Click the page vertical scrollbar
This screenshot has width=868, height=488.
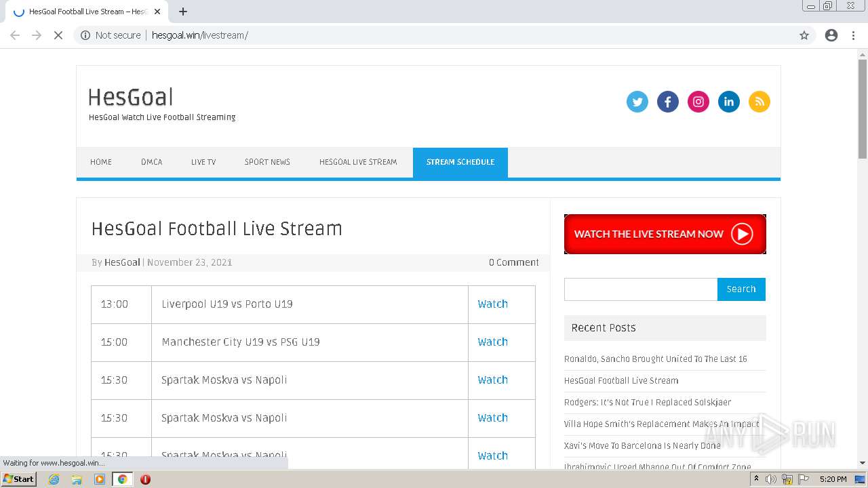(x=863, y=108)
